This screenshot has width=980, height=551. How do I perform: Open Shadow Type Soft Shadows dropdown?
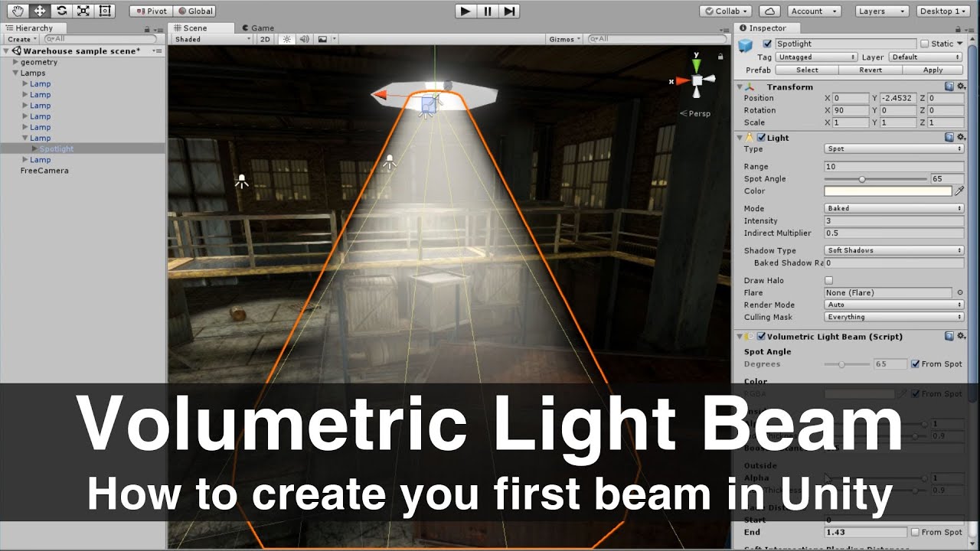[894, 250]
